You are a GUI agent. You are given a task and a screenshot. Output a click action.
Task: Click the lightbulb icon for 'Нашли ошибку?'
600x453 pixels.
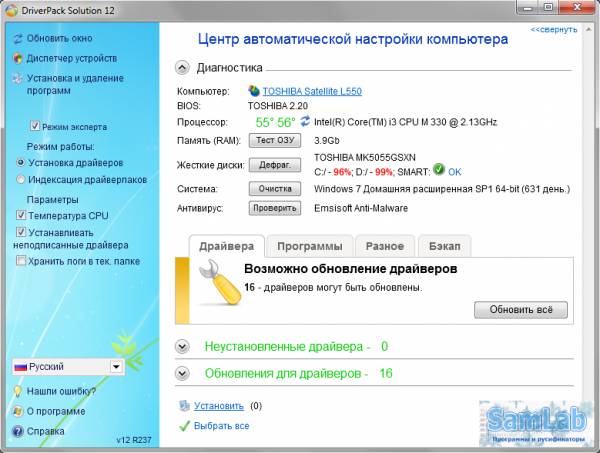[18, 391]
